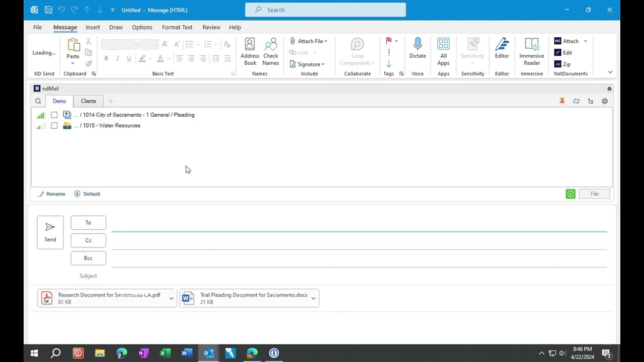Mark message as High Importance

point(388,52)
